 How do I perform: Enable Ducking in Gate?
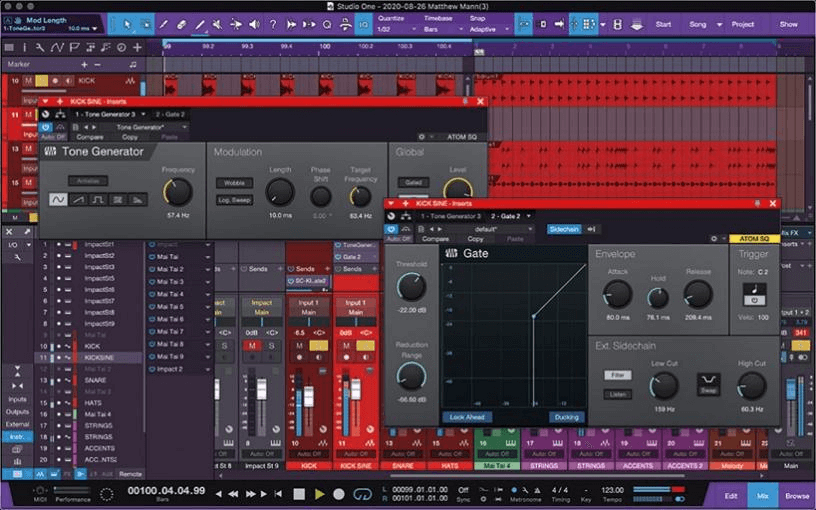coord(567,417)
